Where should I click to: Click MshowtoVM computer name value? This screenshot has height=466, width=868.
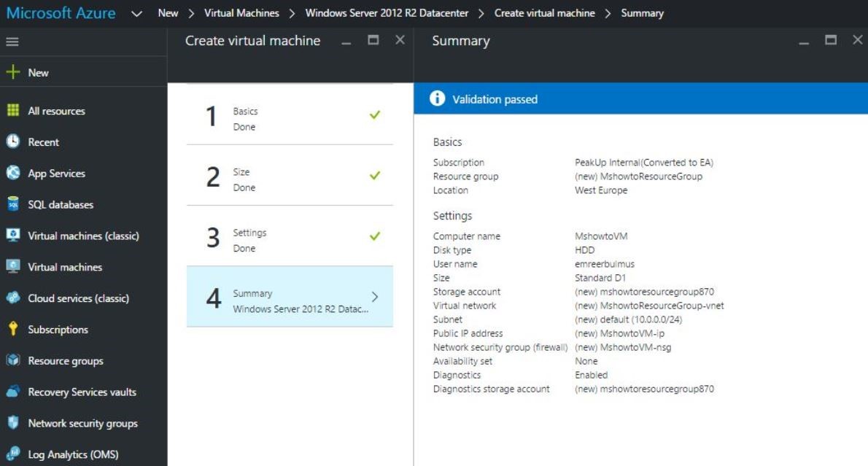pyautogui.click(x=601, y=236)
